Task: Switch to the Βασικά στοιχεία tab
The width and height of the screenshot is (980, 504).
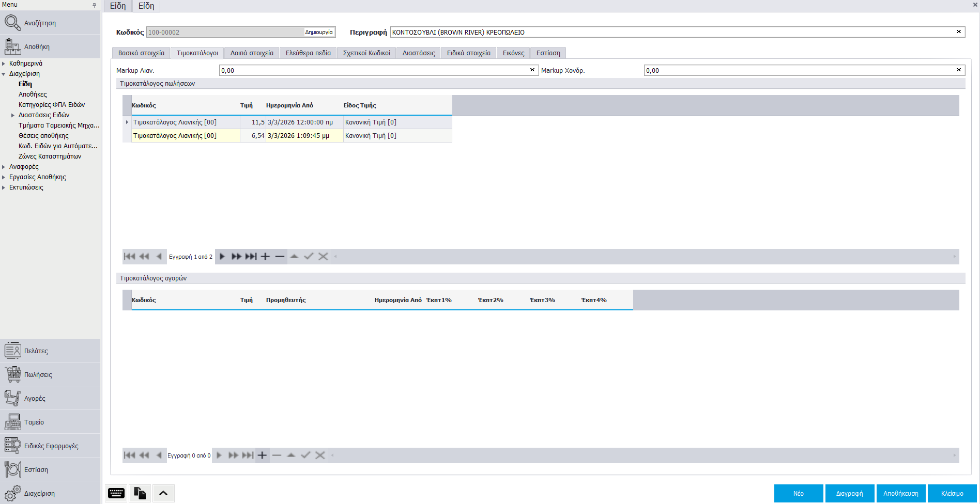Action: pos(141,53)
